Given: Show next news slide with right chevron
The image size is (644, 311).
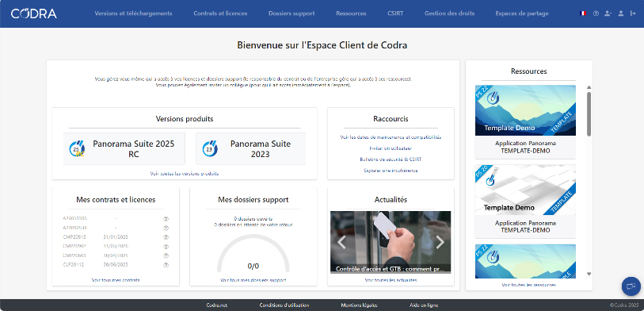Looking at the screenshot, I should pos(440,242).
